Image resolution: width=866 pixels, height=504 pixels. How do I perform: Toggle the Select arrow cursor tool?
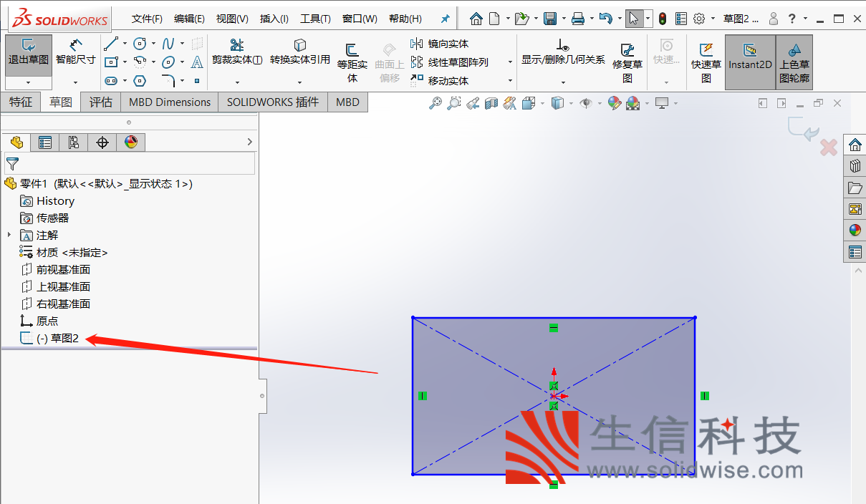(634, 19)
